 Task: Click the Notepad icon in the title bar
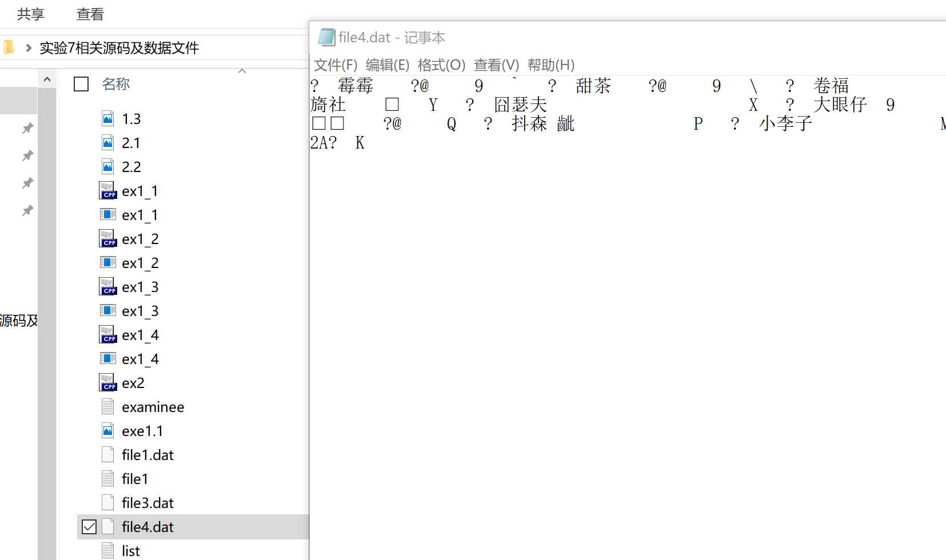(x=326, y=37)
